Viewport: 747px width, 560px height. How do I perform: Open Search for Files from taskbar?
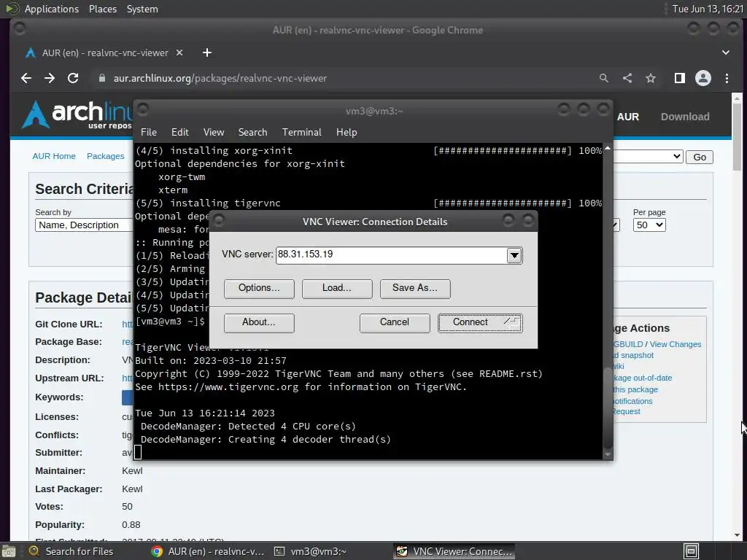[71, 551]
